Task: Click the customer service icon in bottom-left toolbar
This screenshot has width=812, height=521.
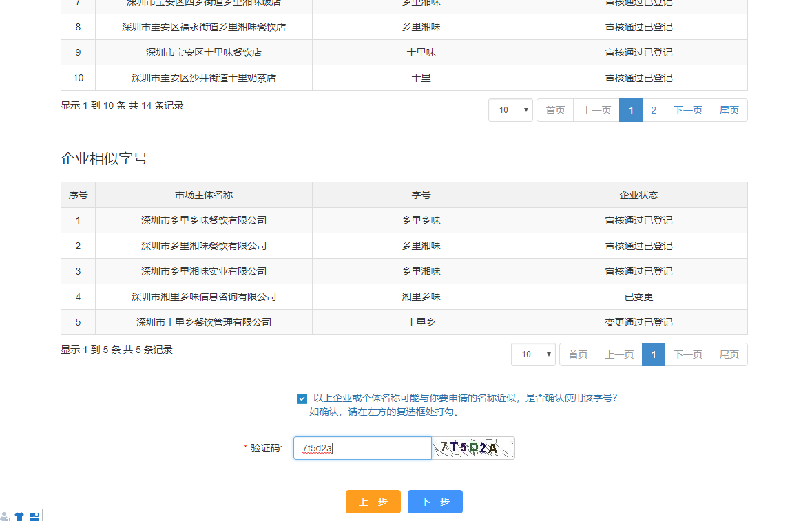Action: (x=5, y=516)
